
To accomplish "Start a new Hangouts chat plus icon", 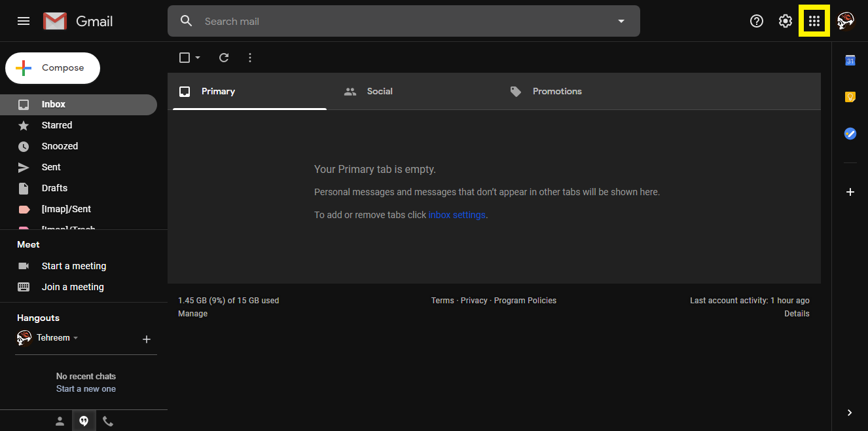I will [147, 339].
